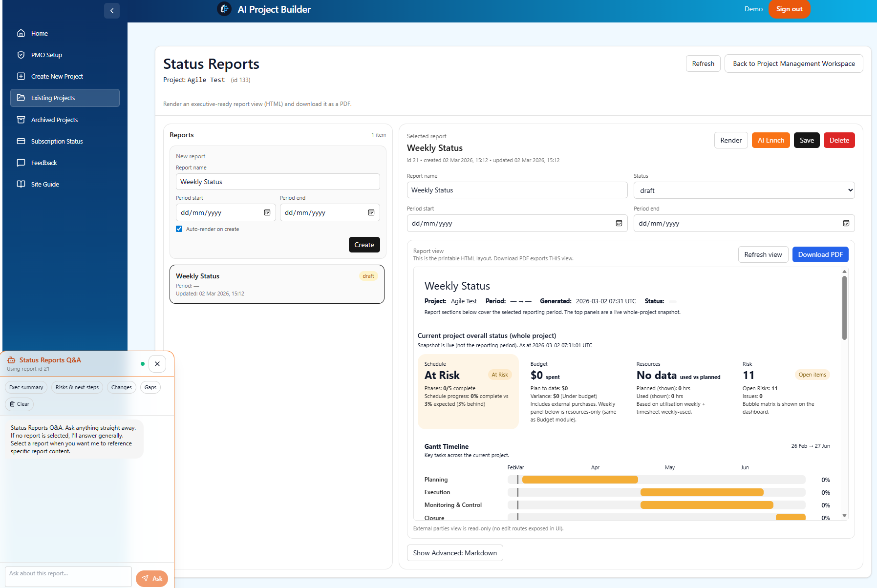Click the robot icon in Q&A header

pos(11,360)
